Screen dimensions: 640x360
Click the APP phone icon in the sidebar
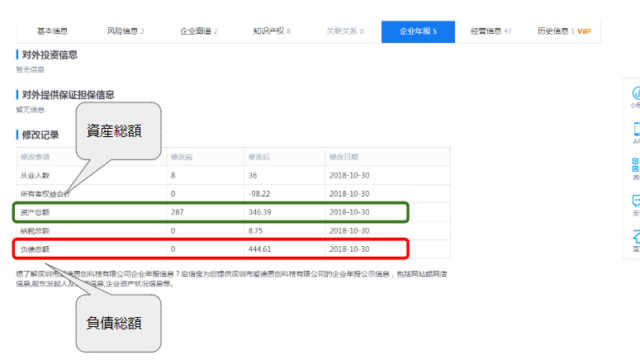pyautogui.click(x=636, y=129)
